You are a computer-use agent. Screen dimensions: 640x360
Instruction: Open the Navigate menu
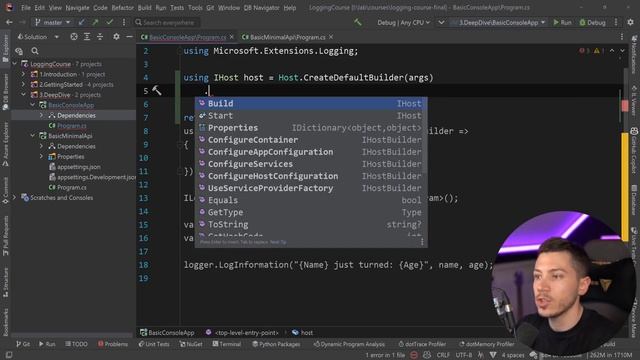77,8
